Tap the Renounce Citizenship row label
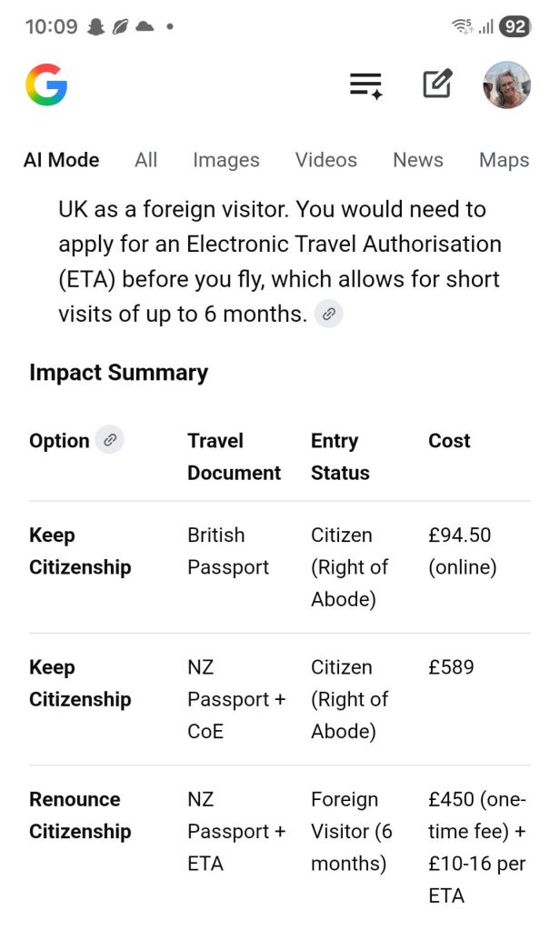This screenshot has height=930, width=560. [x=80, y=815]
